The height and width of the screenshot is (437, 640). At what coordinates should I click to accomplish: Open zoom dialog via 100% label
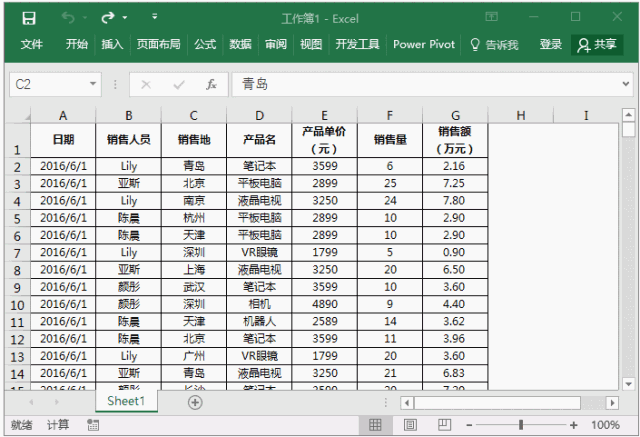(x=606, y=425)
